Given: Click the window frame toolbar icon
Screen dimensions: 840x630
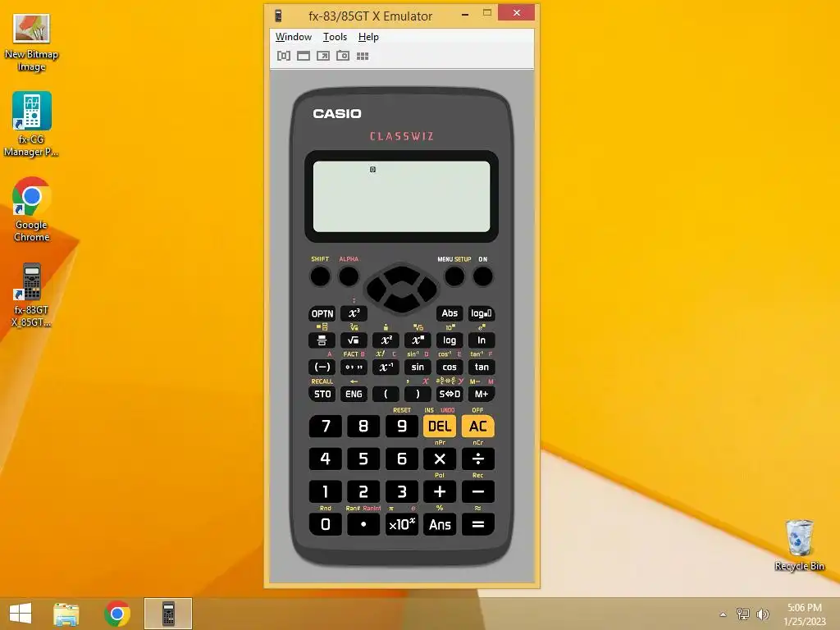Looking at the screenshot, I should click(x=304, y=56).
